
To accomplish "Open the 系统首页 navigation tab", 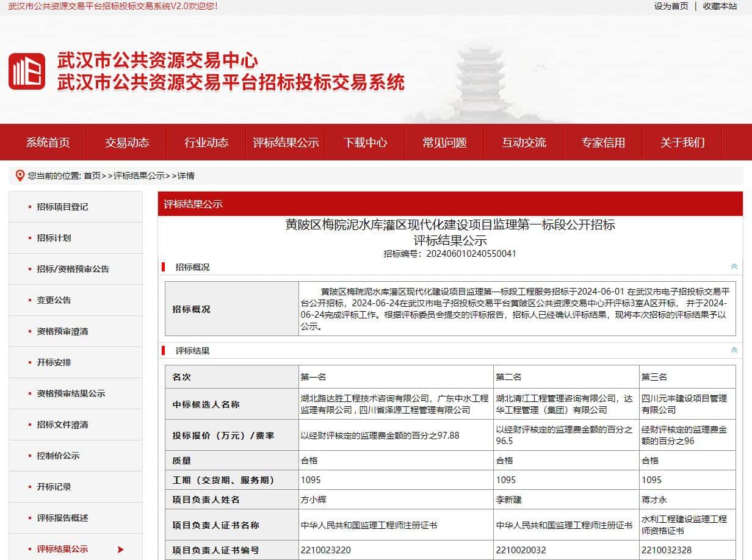I will 48,143.
